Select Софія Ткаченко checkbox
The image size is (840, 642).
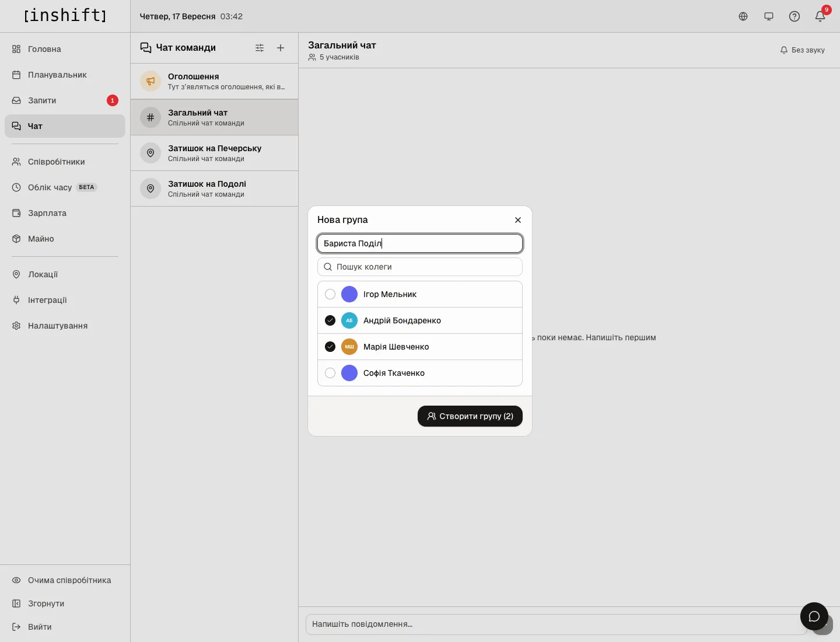point(330,373)
